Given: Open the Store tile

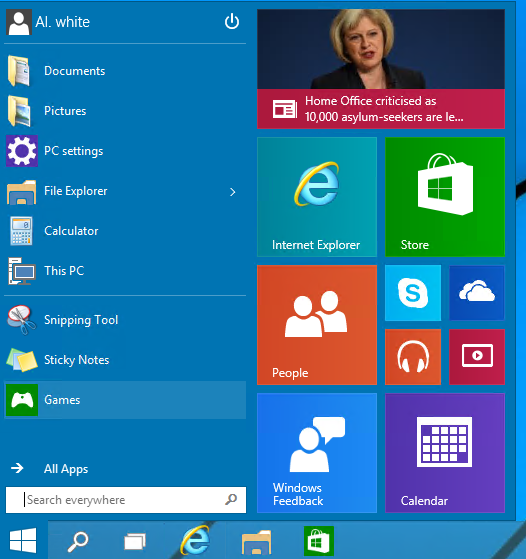Looking at the screenshot, I should tap(445, 197).
